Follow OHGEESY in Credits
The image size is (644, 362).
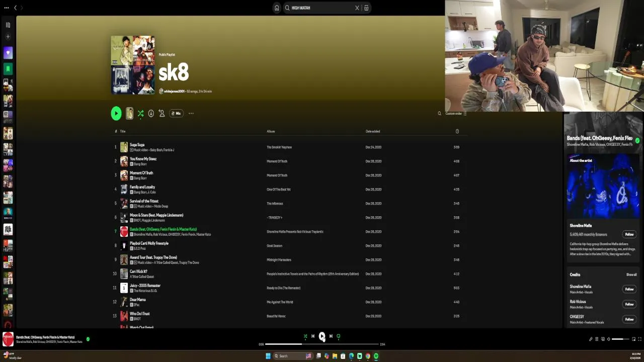point(629,319)
